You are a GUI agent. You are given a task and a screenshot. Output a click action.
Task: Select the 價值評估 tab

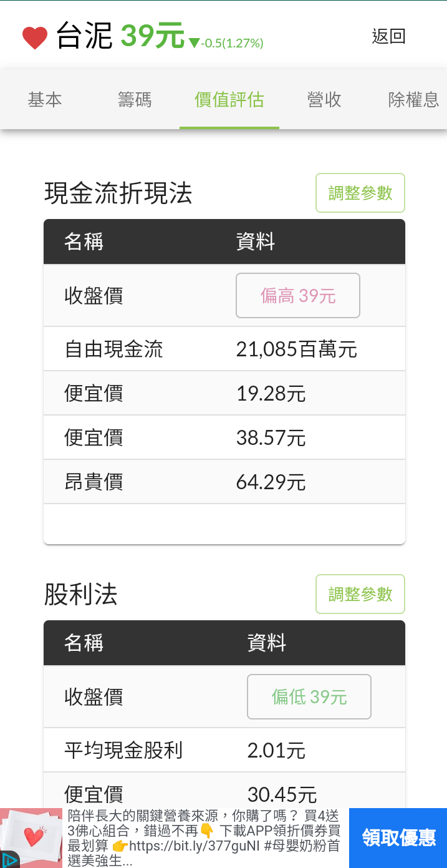click(229, 100)
